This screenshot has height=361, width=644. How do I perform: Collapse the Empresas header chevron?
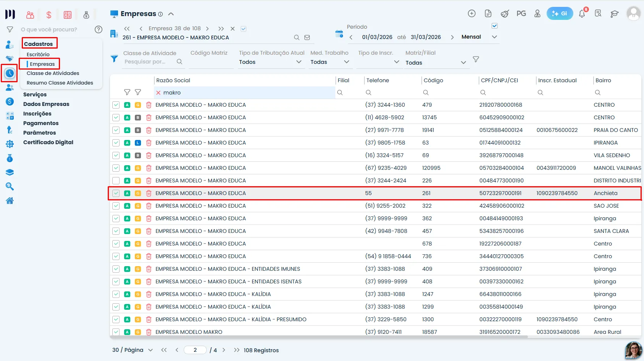tap(171, 14)
